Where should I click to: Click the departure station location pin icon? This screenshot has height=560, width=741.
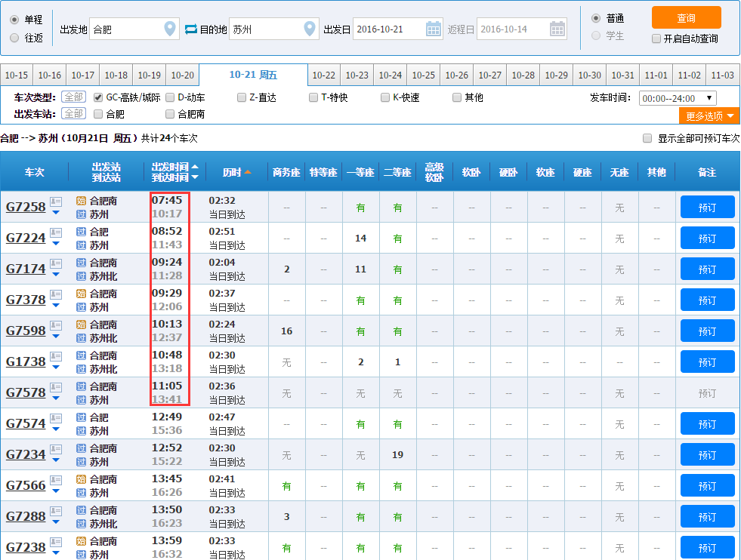170,29
